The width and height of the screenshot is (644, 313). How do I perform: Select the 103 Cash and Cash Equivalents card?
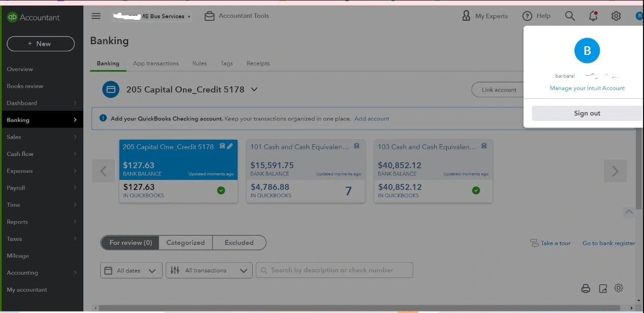(433, 171)
